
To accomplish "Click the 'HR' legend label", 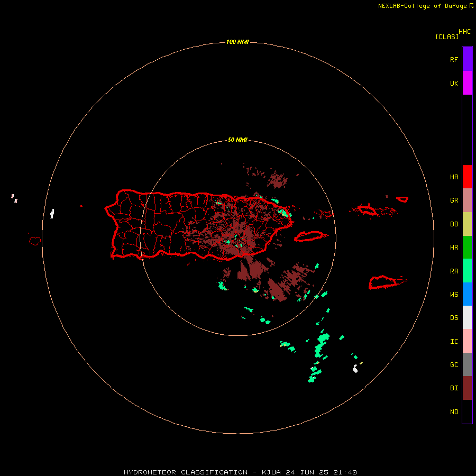I will pyautogui.click(x=454, y=248).
